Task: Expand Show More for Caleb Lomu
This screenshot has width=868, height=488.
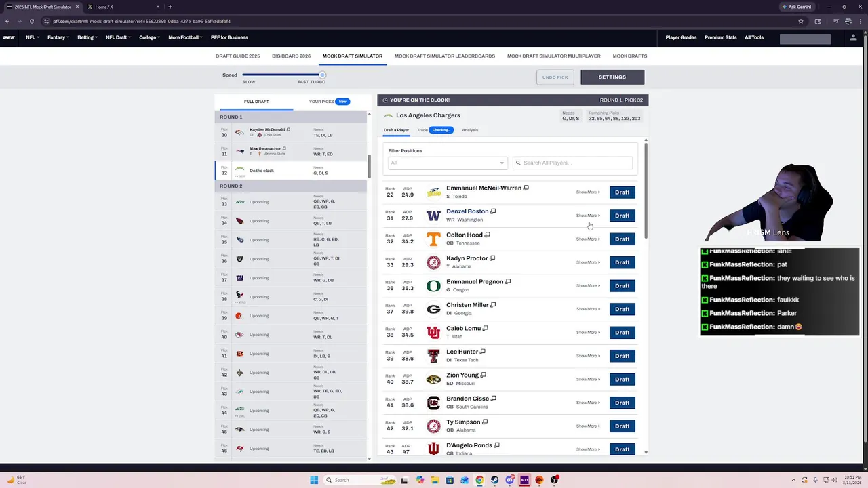Action: [588, 333]
